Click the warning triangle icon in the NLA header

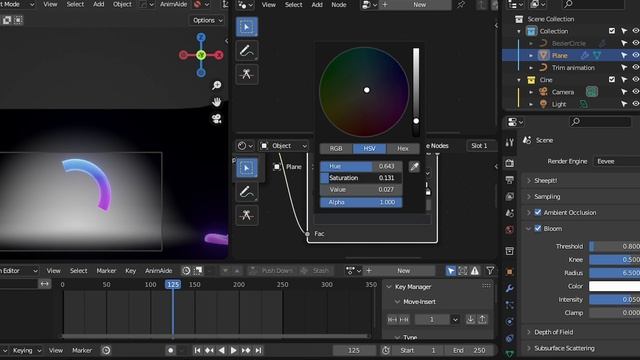(475, 271)
